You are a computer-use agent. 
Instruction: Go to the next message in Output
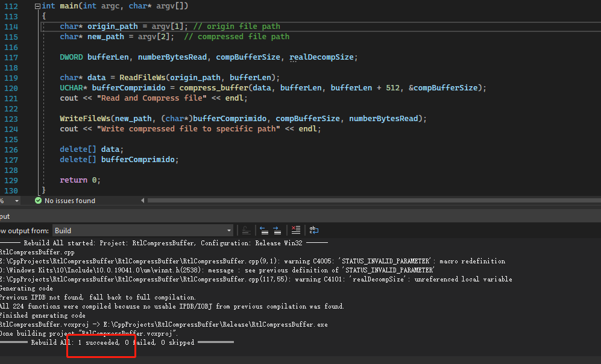pos(277,230)
